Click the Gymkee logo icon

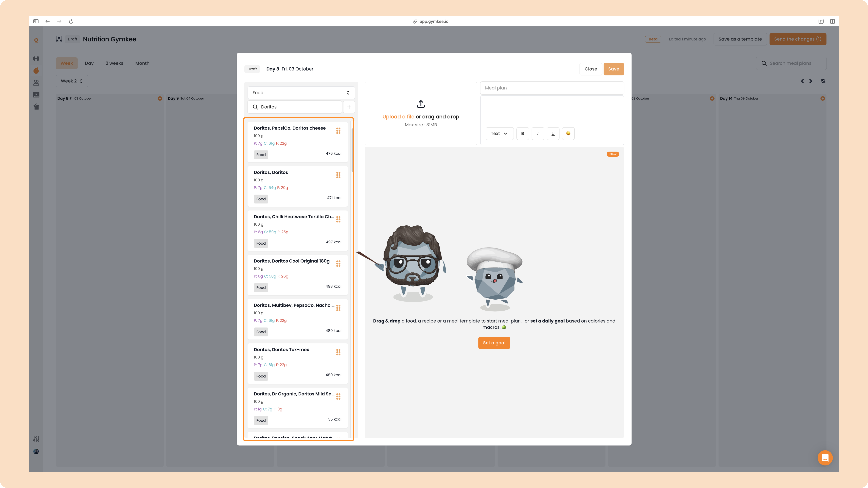(36, 41)
